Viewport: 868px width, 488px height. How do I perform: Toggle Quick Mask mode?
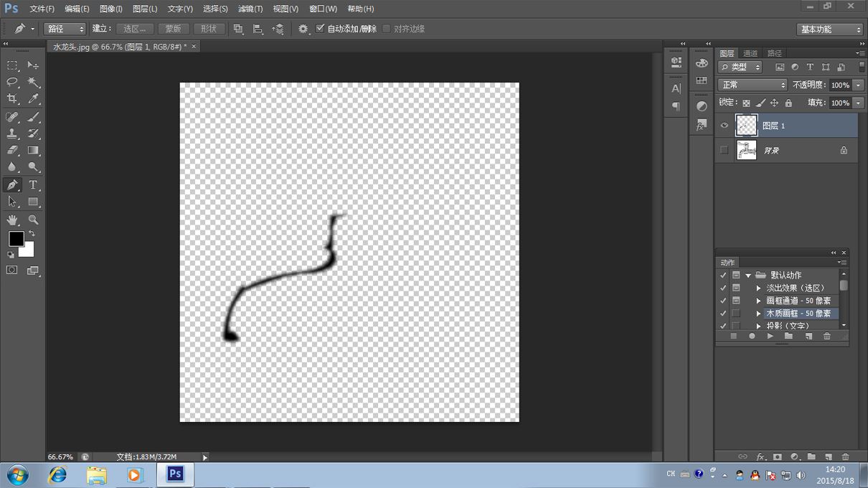[x=12, y=271]
